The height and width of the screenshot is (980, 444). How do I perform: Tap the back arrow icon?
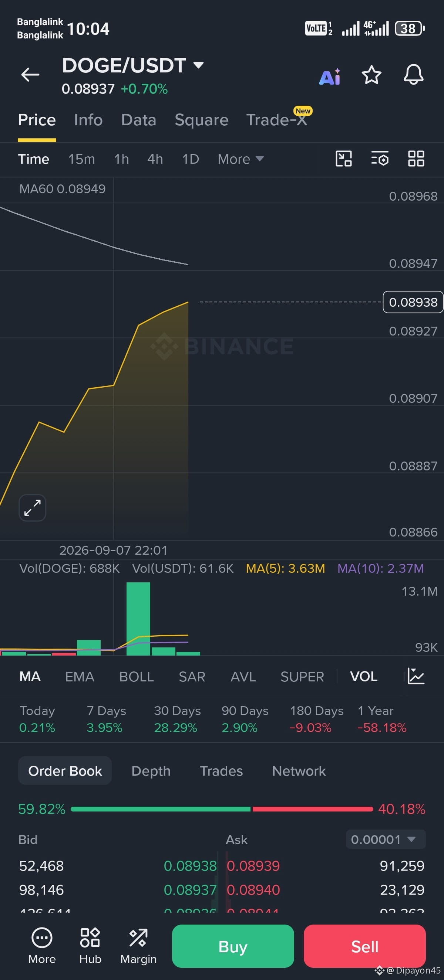[x=30, y=75]
